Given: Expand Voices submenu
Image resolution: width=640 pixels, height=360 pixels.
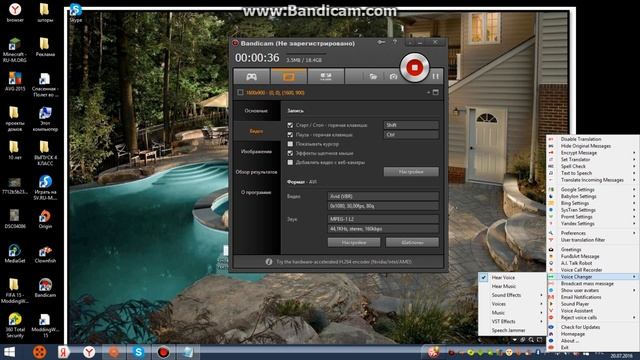Looking at the screenshot, I should click(512, 304).
